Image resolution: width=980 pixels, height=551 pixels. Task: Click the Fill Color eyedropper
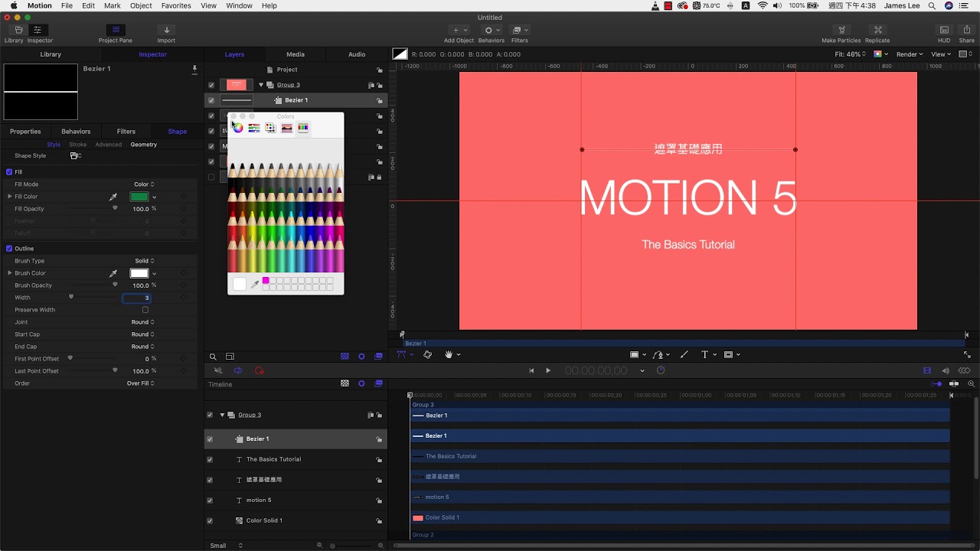(x=113, y=197)
